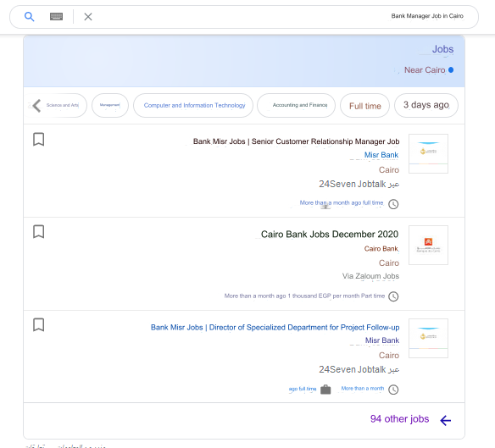Click the Near Cairo location label
This screenshot has width=495, height=448.
pos(425,70)
